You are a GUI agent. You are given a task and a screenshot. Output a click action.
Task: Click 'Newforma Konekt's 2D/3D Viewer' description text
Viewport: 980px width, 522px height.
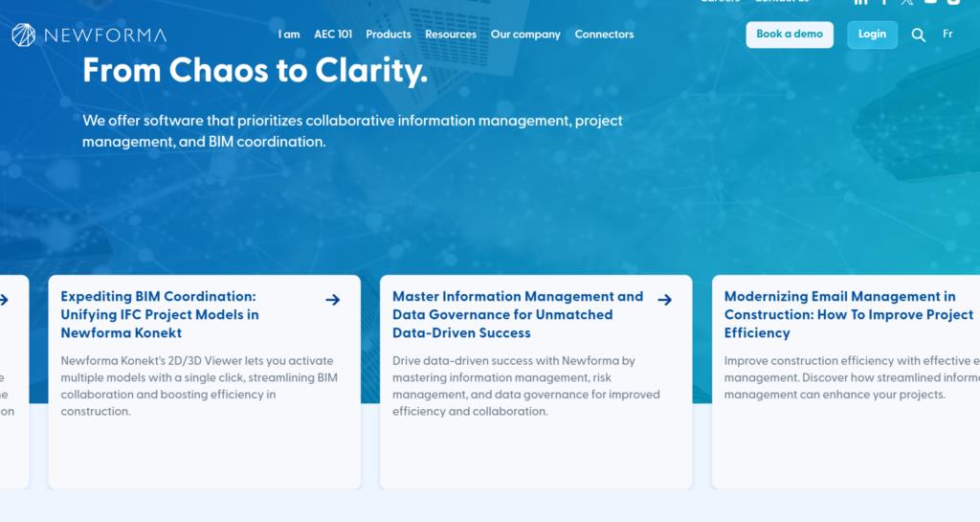[x=199, y=386]
